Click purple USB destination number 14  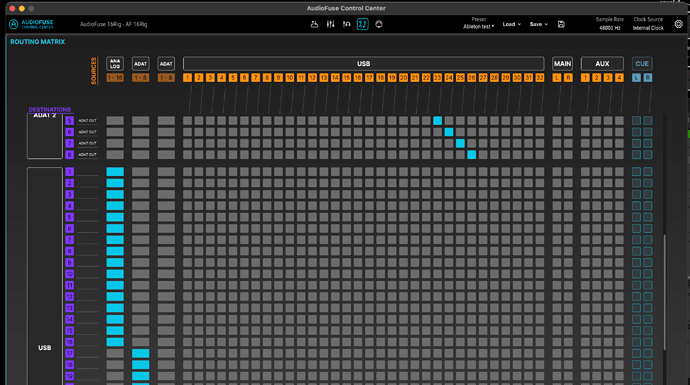pyautogui.click(x=70, y=319)
